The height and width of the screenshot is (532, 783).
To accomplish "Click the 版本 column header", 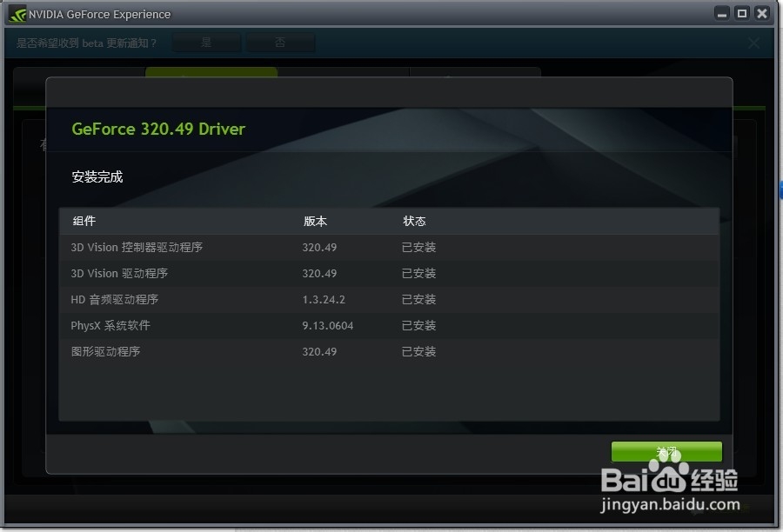I will coord(315,221).
